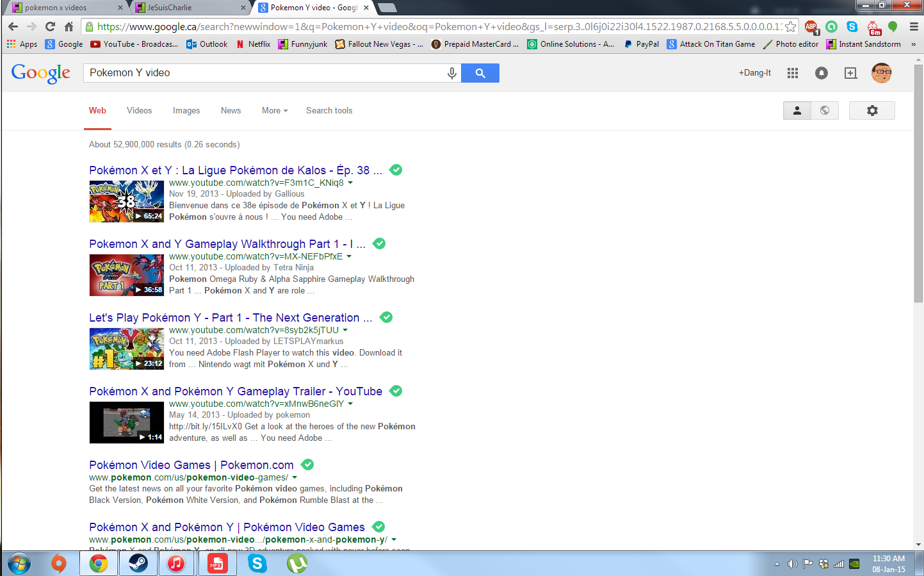924x576 pixels.
Task: Click the green checkmark beside Let's Play Pokémon Y
Action: [x=386, y=317]
